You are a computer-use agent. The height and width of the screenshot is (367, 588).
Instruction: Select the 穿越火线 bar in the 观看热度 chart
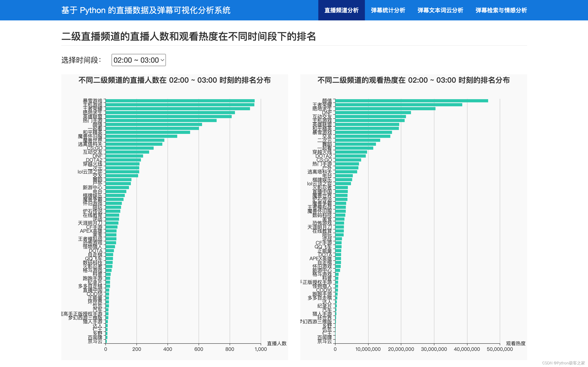[x=351, y=152]
